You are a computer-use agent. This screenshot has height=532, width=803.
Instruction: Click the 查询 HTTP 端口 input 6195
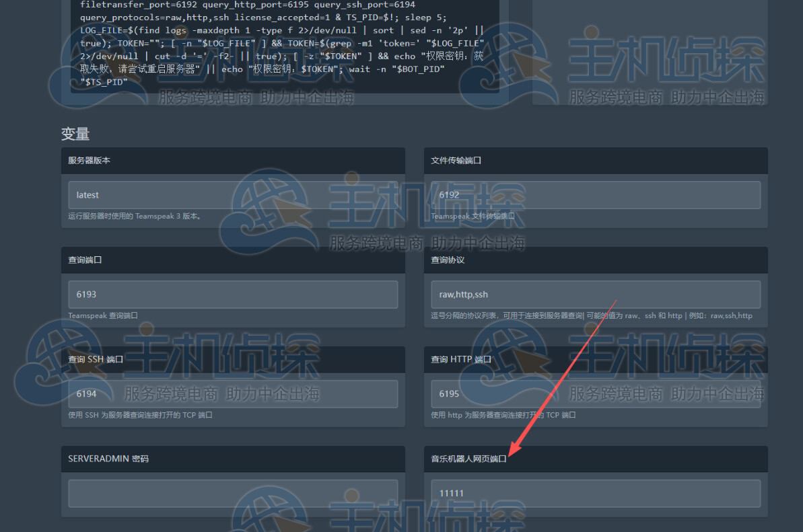tap(596, 394)
